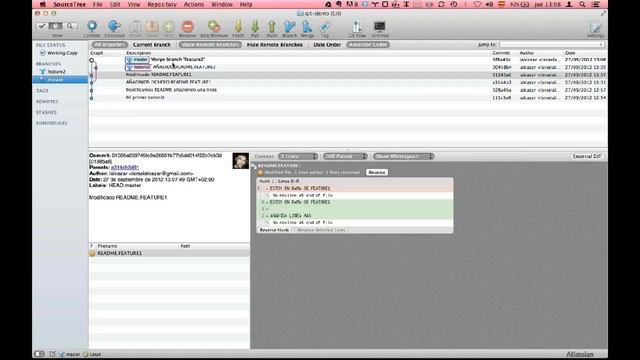Viewport: 640px width, 360px height.
Task: Open the View menu
Action: pos(134,4)
